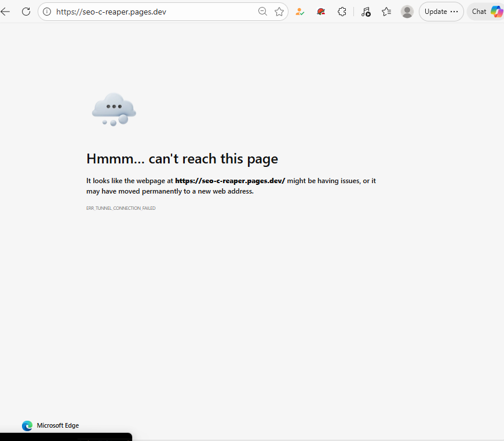Click the 'Hmmm... can't reach this page' heading
Screen dimensions: 504x441
(182, 159)
